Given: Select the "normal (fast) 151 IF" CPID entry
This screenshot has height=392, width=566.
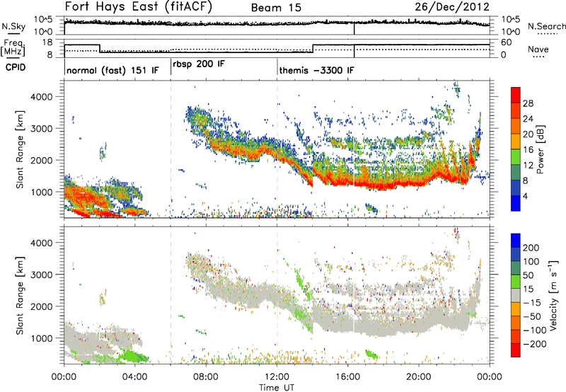Looking at the screenshot, I should pos(112,70).
